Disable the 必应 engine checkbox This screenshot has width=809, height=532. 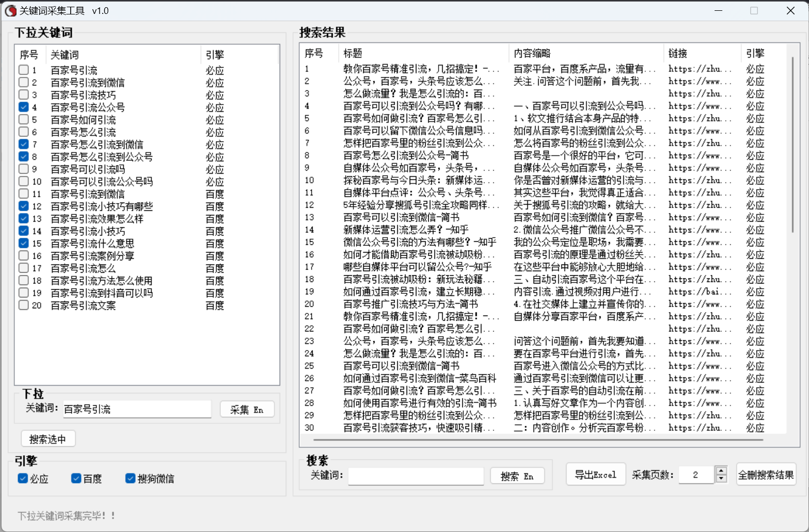[23, 478]
